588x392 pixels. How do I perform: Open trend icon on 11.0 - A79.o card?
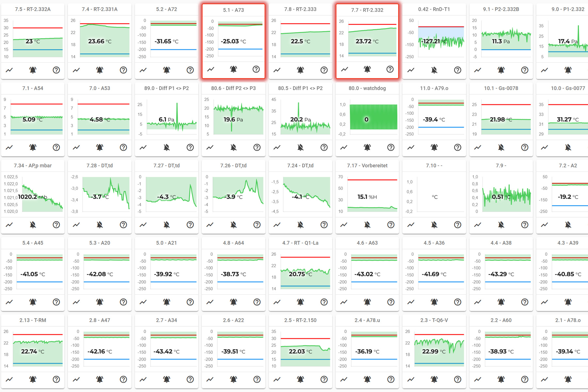[x=411, y=147]
